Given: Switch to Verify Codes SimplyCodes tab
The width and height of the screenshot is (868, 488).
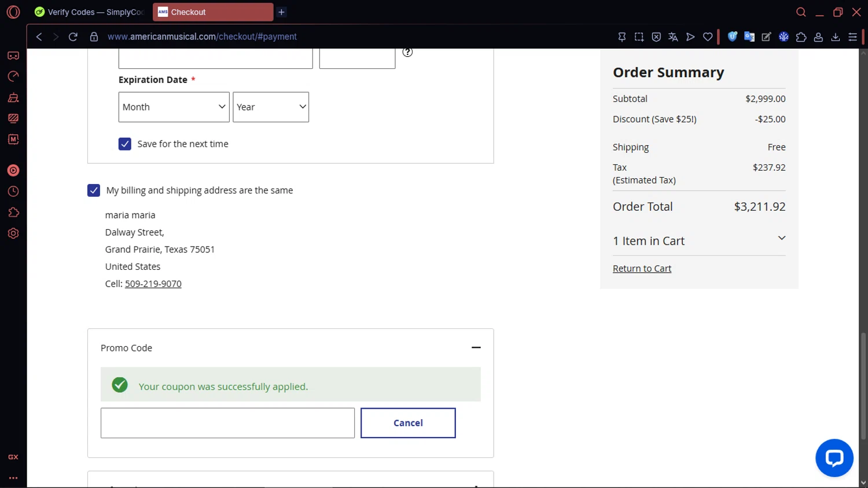Looking at the screenshot, I should 89,12.
